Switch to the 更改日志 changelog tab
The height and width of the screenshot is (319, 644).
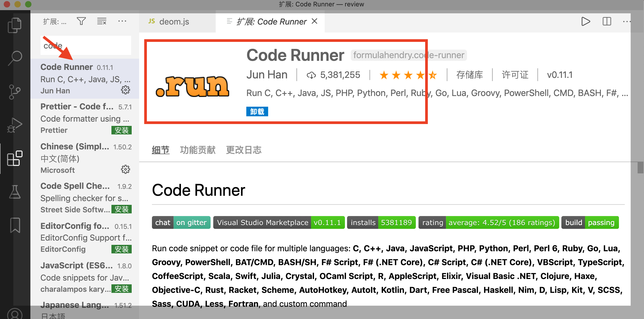[x=244, y=150]
